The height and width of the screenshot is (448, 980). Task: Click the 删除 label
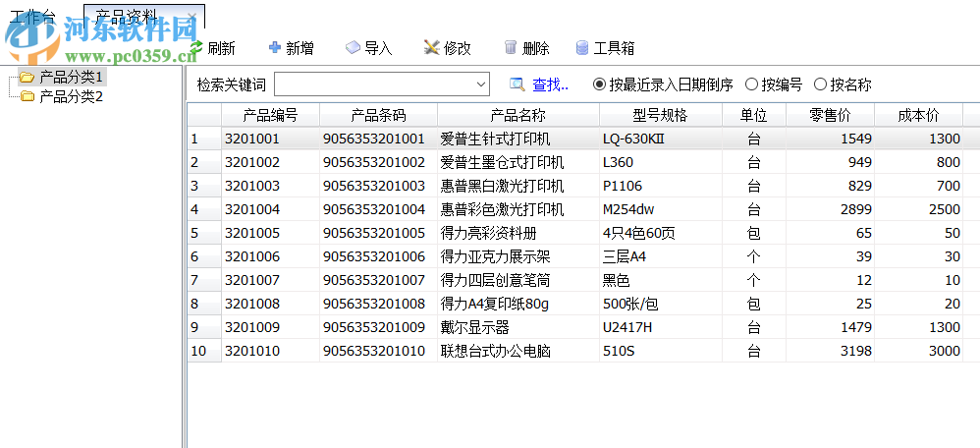point(535,48)
